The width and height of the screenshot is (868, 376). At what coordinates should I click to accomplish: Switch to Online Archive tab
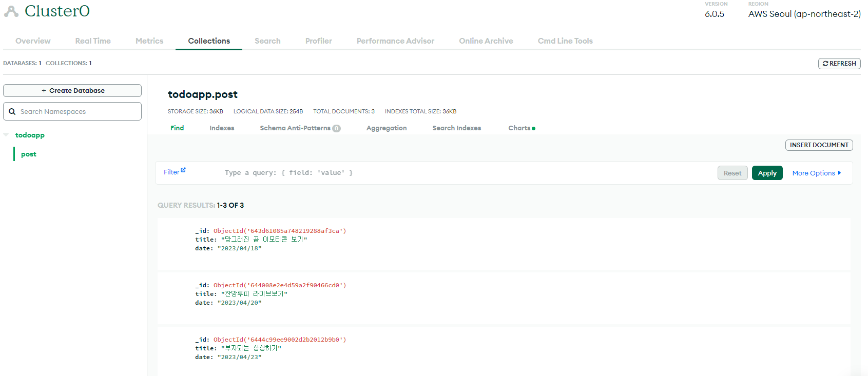pyautogui.click(x=486, y=41)
